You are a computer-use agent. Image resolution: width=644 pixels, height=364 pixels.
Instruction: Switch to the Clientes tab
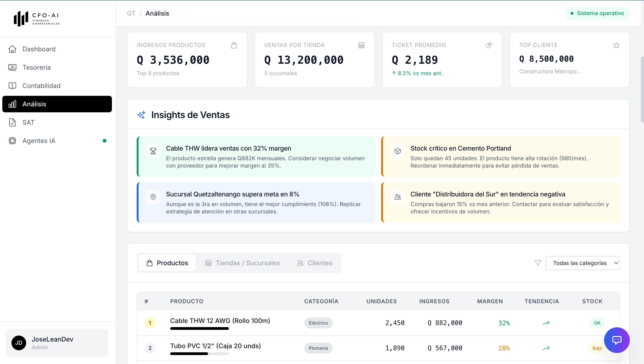(315, 263)
